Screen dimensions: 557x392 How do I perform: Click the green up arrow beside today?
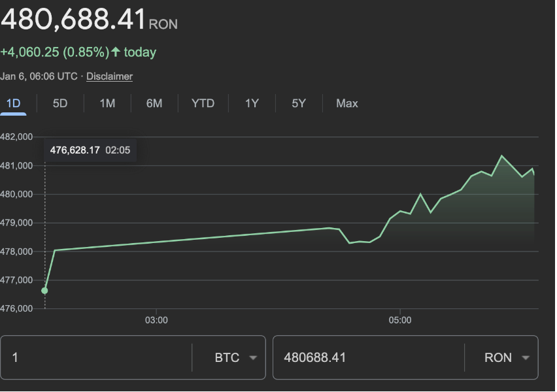click(116, 52)
